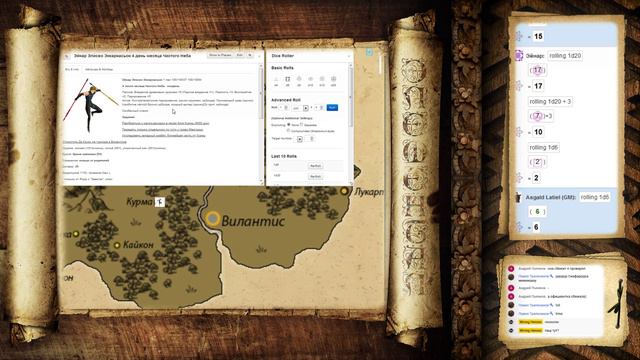Toggle the checkbox below the Exploding options
The width and height of the screenshot is (640, 360).
point(288,131)
